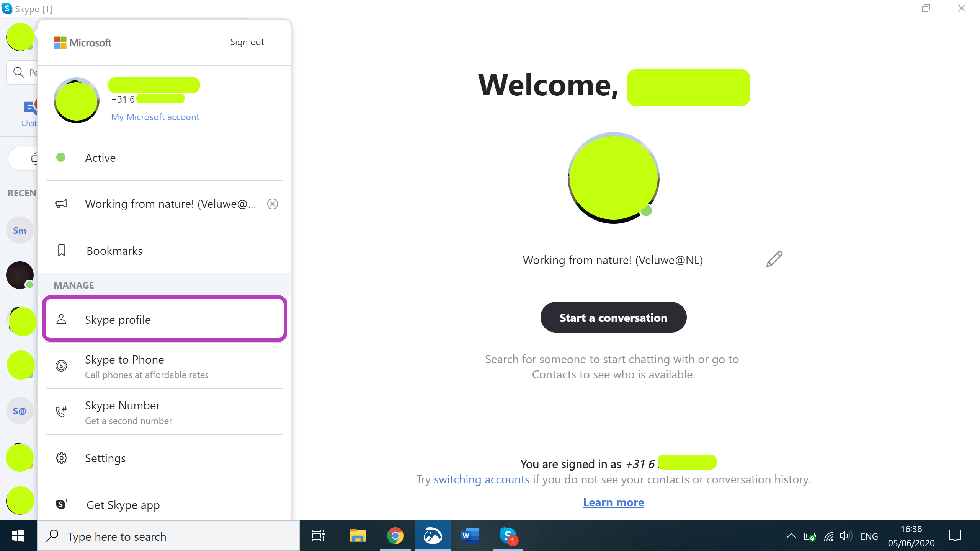
Task: Open Get Skype app option
Action: (122, 504)
